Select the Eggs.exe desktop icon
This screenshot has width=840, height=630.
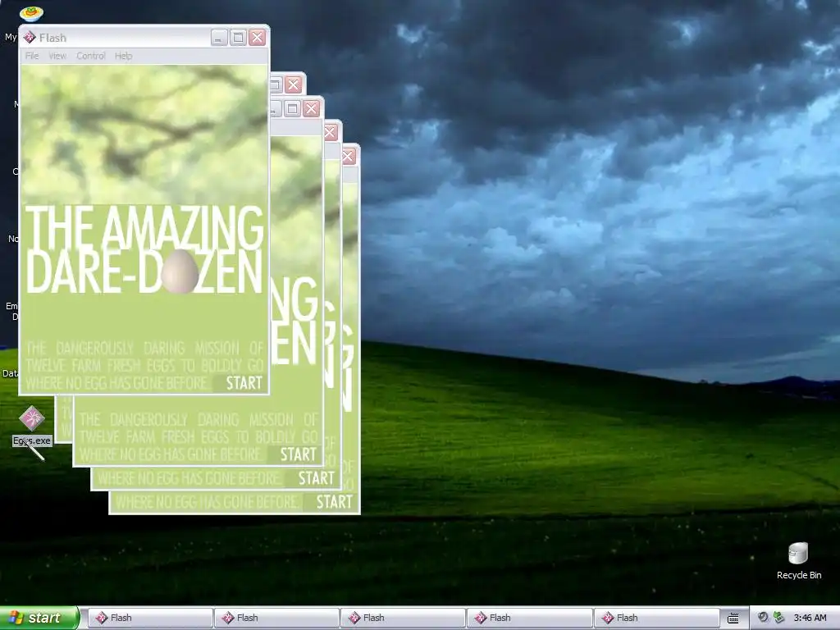32,426
